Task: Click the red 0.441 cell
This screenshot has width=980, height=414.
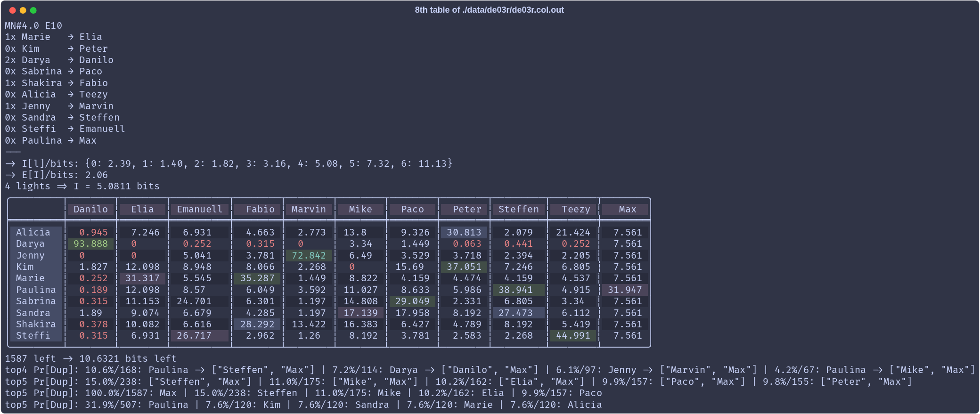Action: click(519, 244)
